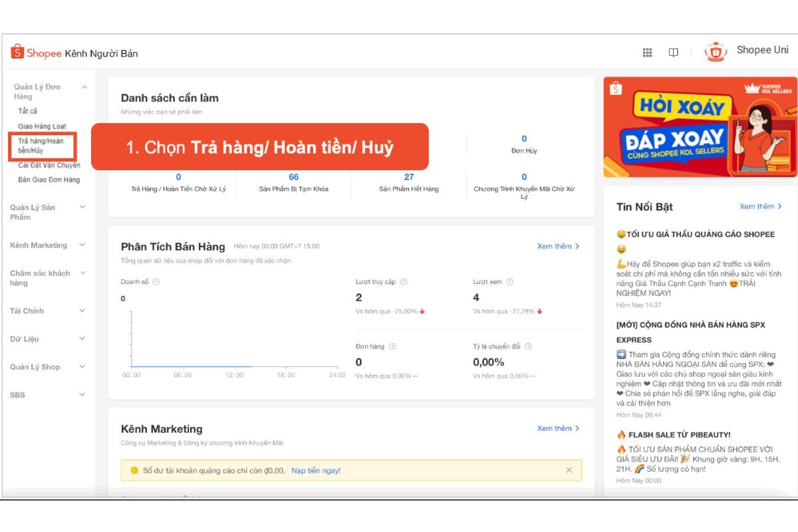Screen dimensions: 798x532
Task: Expand Chăm sóc khách hàng menu
Action: coord(82,273)
